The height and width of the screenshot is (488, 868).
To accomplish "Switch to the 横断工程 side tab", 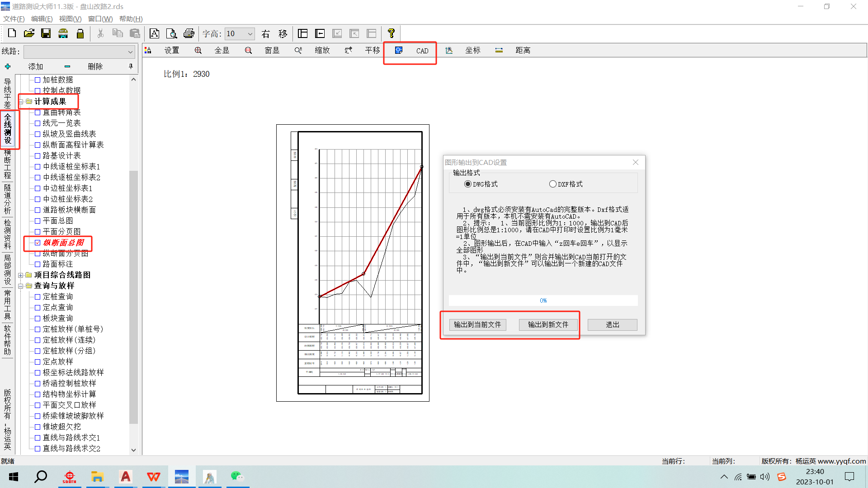I will (7, 164).
